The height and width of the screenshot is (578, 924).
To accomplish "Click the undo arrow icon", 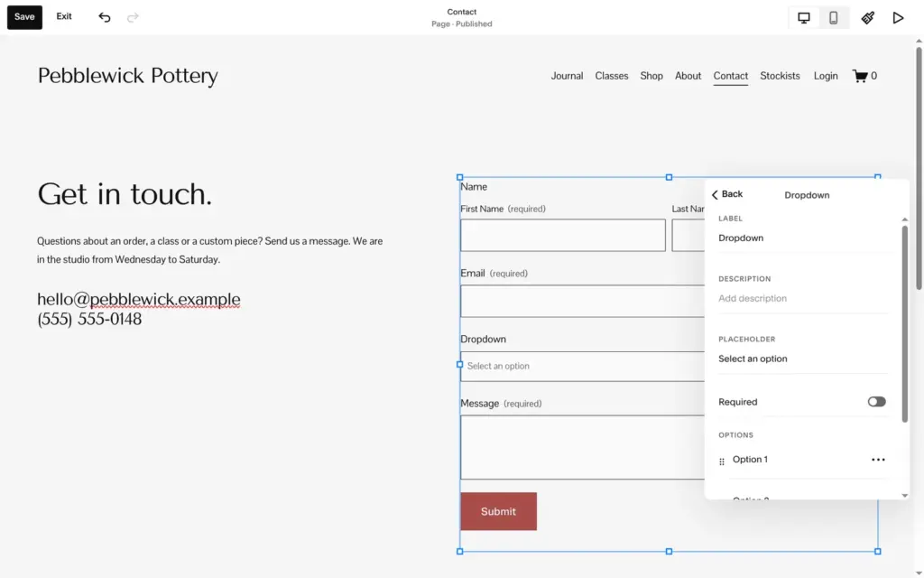I will (x=105, y=17).
